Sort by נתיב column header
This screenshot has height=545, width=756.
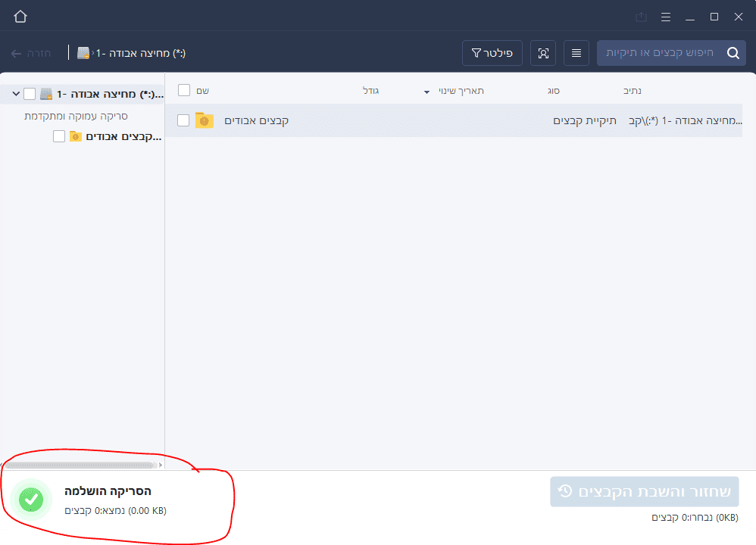(x=632, y=91)
